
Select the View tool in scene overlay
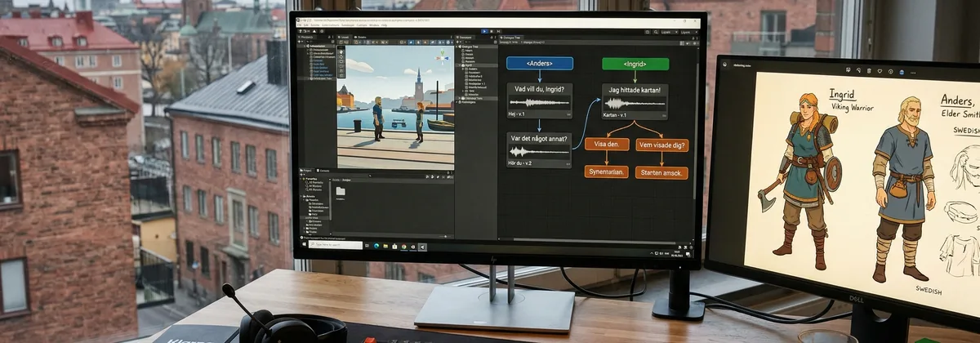341,52
